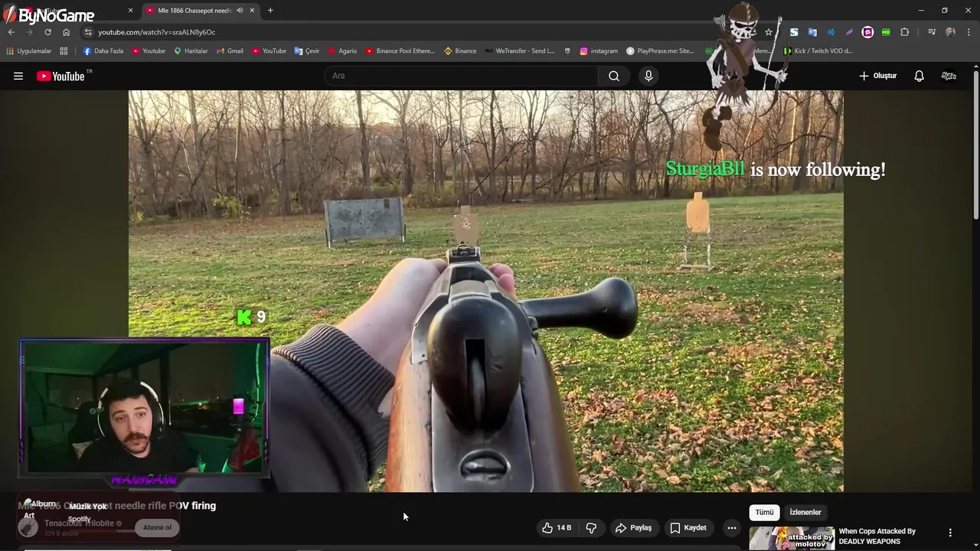Start voice search with the microphone
This screenshot has width=980, height=551.
click(x=648, y=76)
